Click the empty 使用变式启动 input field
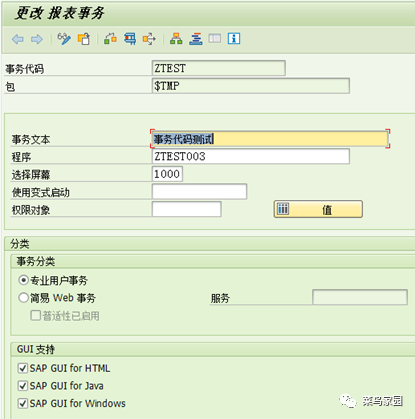The image size is (415, 419). click(199, 191)
